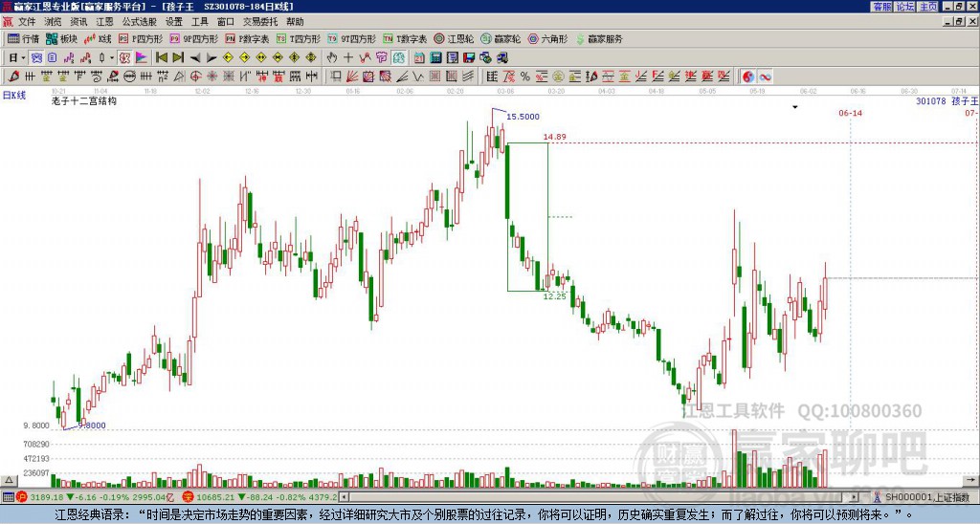Screen dimensions: 980x524
Task: Select the percent sign tool
Action: 525,76
